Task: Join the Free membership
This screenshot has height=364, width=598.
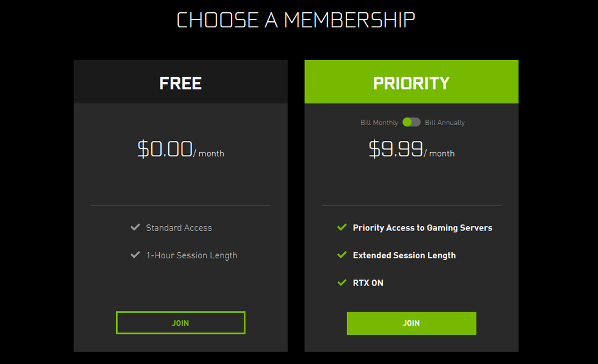Action: 180,323
